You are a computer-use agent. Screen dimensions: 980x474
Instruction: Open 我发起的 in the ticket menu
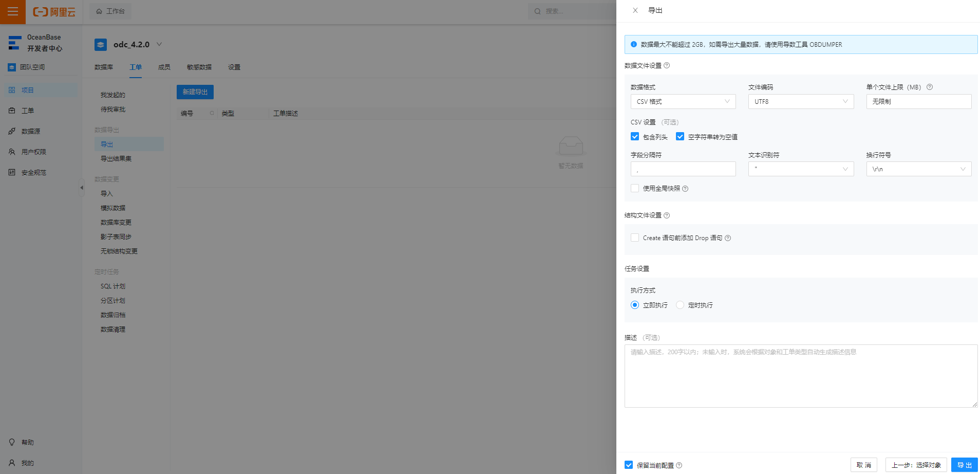[113, 95]
